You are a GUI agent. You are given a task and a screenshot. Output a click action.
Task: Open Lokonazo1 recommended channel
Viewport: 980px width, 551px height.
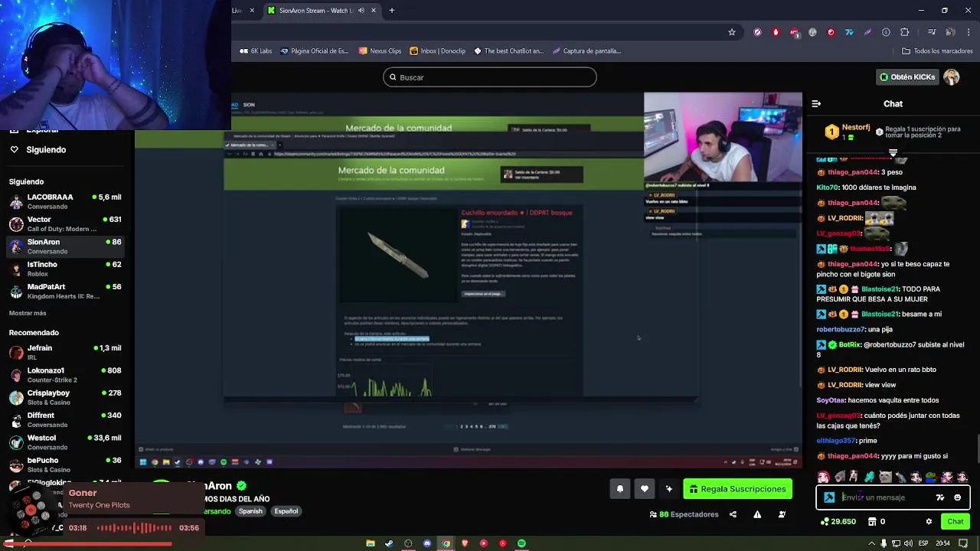67,375
